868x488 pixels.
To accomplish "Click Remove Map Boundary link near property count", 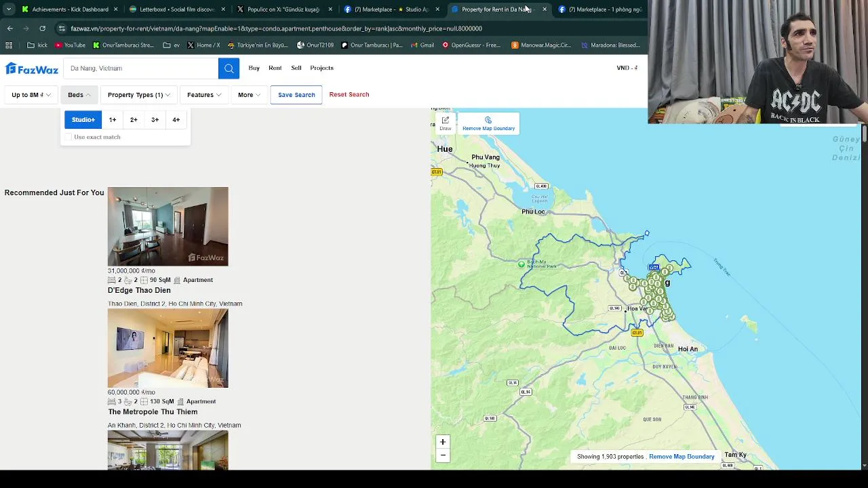I will [682, 457].
